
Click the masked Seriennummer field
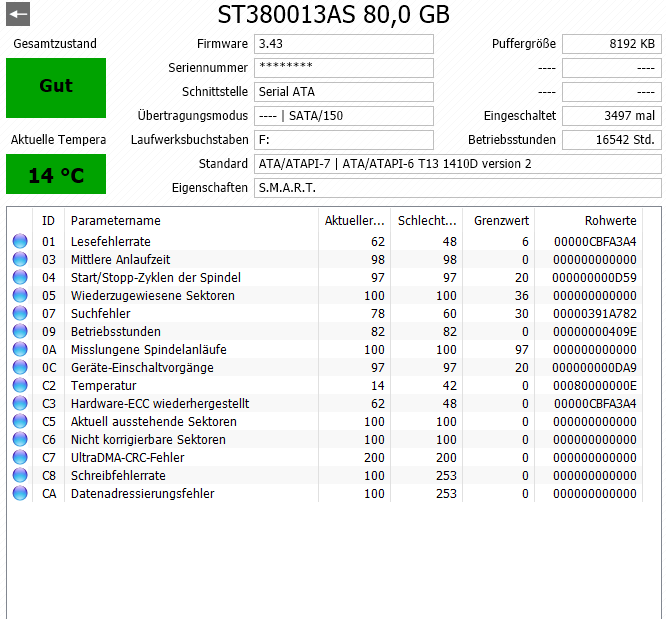pyautogui.click(x=344, y=68)
